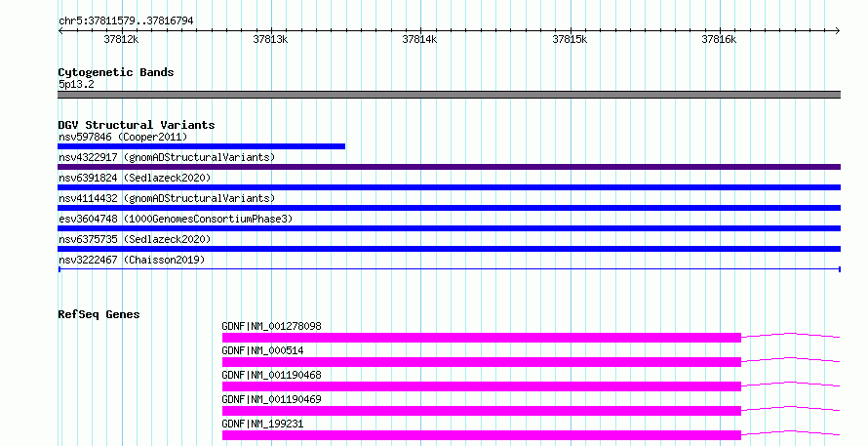Viewport: 868px width, 446px height.
Task: Click the ruler's left end arrow
Action: click(60, 31)
